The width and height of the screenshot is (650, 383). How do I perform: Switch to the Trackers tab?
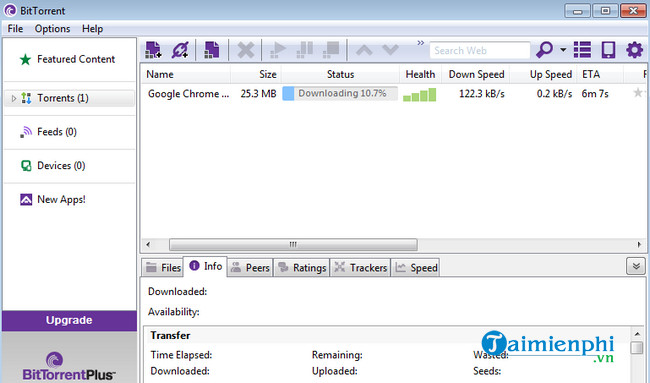click(x=360, y=268)
